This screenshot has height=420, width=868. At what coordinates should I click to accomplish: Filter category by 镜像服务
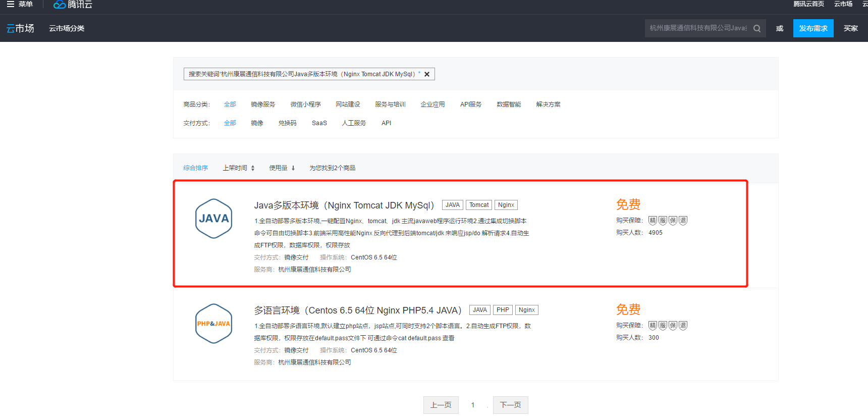point(263,104)
